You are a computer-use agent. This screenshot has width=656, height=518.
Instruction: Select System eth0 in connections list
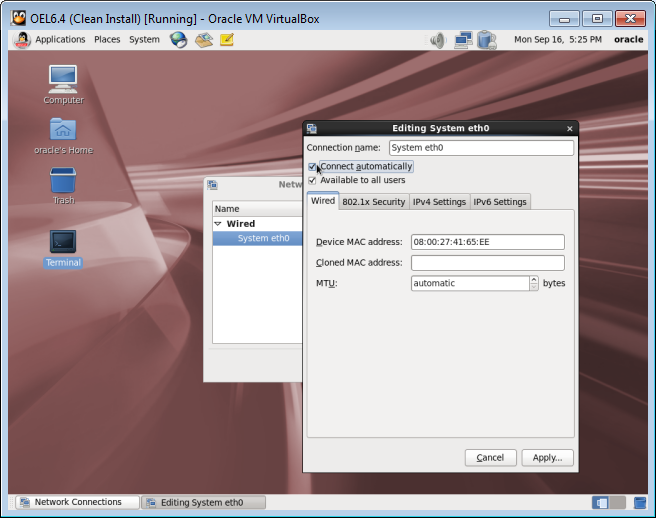pyautogui.click(x=257, y=238)
